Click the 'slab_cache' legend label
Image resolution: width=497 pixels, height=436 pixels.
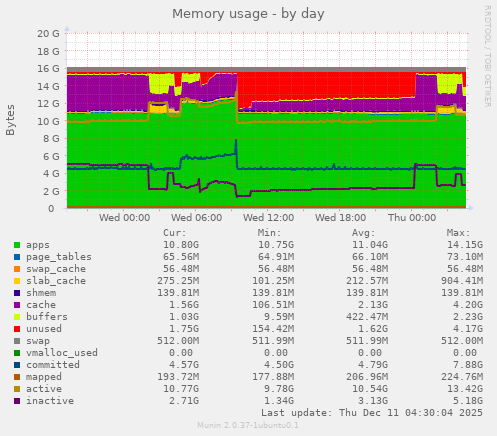click(x=56, y=281)
